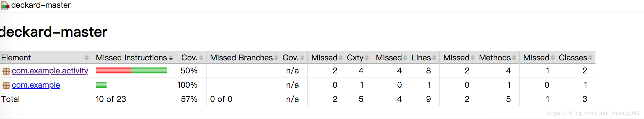The height and width of the screenshot is (119, 644).
Task: Open the com.example package link
Action: 36,85
